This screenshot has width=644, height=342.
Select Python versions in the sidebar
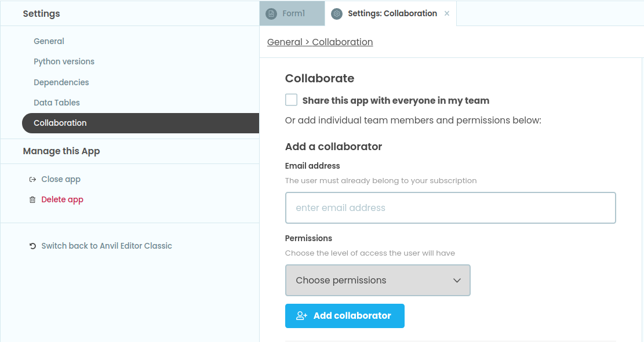64,61
